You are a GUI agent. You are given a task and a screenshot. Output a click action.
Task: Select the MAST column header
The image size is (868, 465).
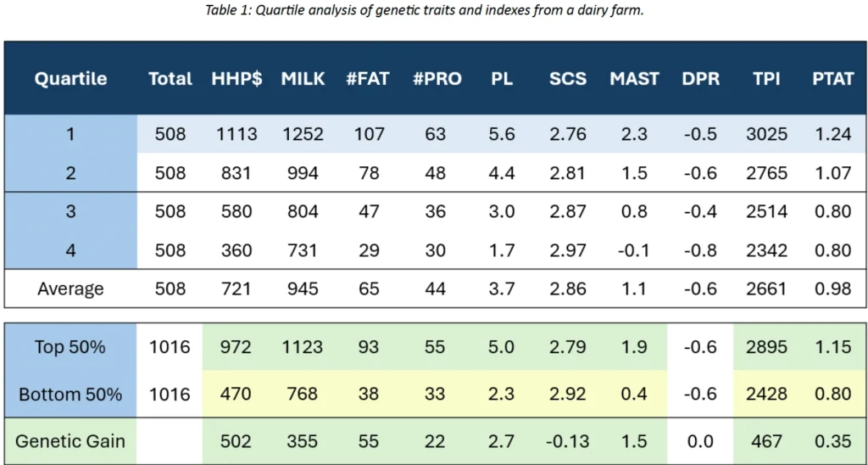634,79
